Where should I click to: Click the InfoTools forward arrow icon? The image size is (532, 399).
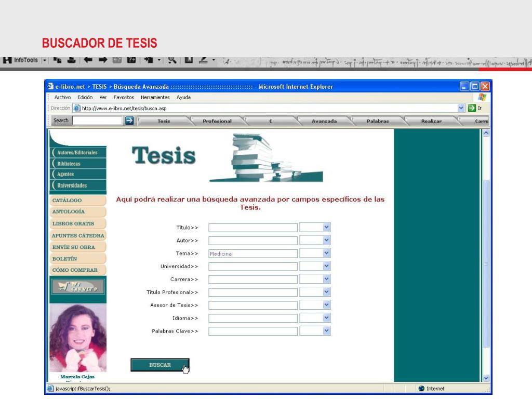[x=102, y=60]
